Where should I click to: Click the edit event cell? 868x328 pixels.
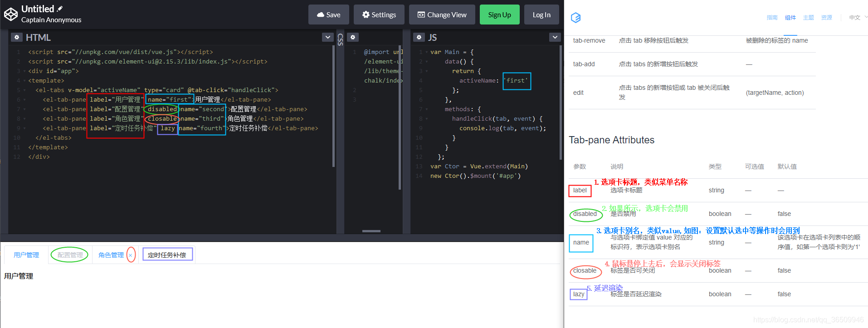[578, 93]
